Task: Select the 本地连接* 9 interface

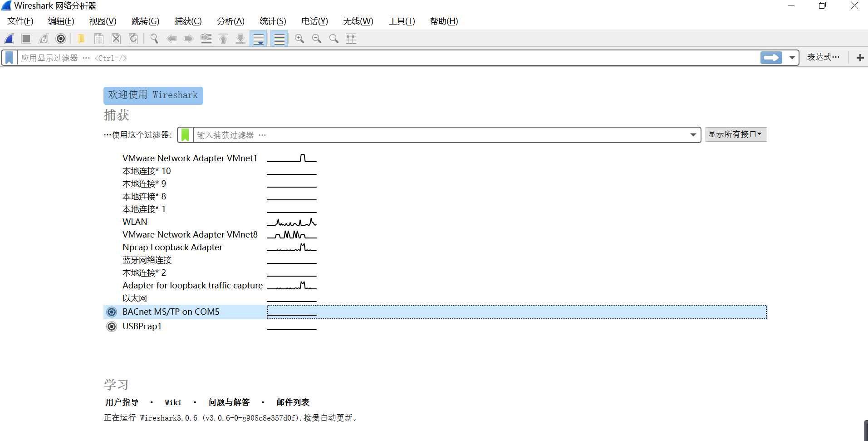Action: point(144,183)
